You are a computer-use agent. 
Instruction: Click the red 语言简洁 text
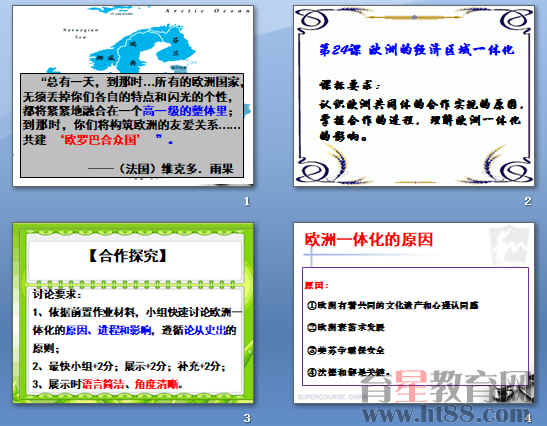tap(103, 384)
